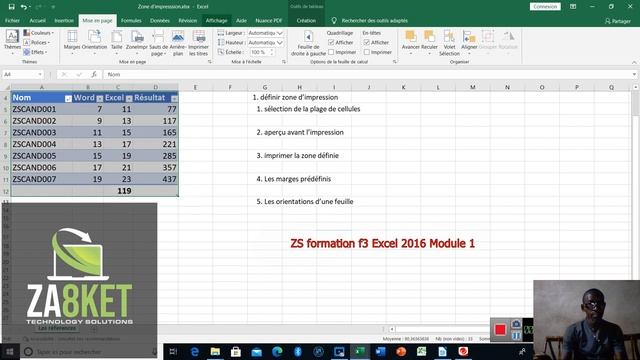The height and width of the screenshot is (360, 640).
Task: Expand the Hauteur height dropdown
Action: pos(280,42)
